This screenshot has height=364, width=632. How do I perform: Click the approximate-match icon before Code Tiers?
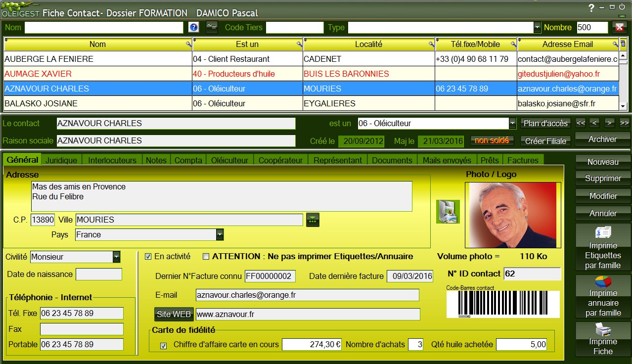tap(212, 28)
